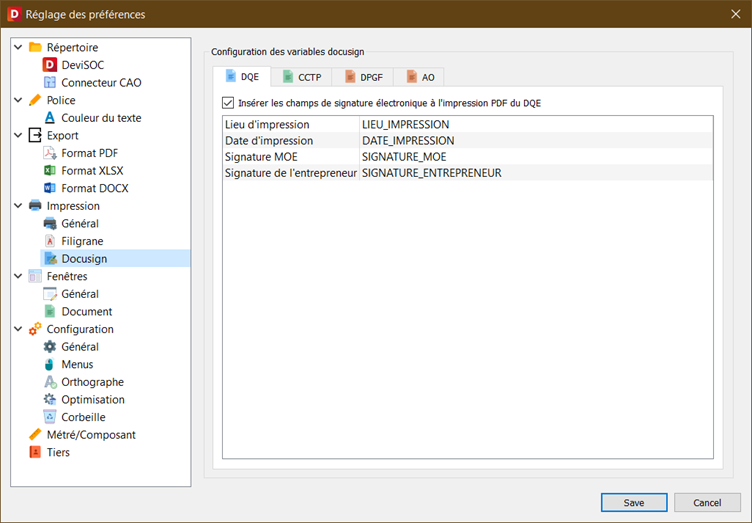Image resolution: width=752 pixels, height=523 pixels.
Task: Open the AO tab
Action: pos(419,77)
